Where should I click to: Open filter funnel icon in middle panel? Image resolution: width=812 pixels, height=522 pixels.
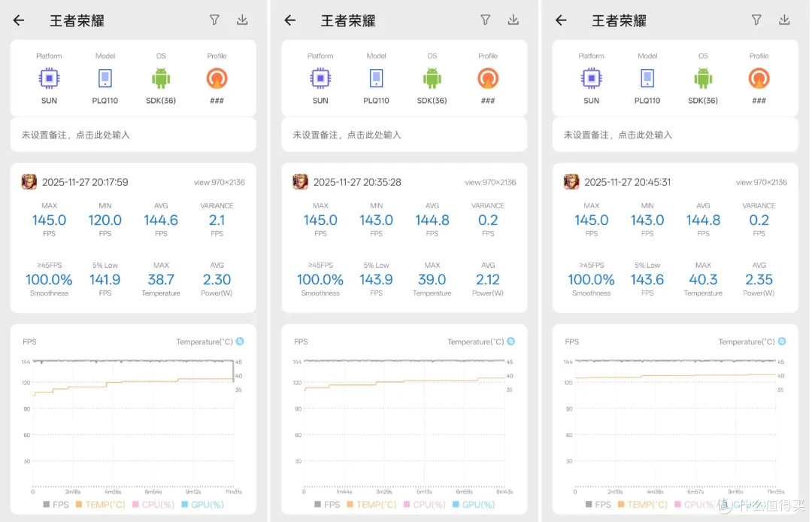485,20
